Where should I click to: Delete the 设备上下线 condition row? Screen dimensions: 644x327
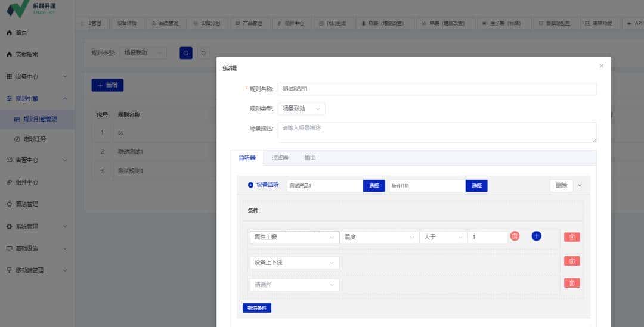pyautogui.click(x=572, y=261)
